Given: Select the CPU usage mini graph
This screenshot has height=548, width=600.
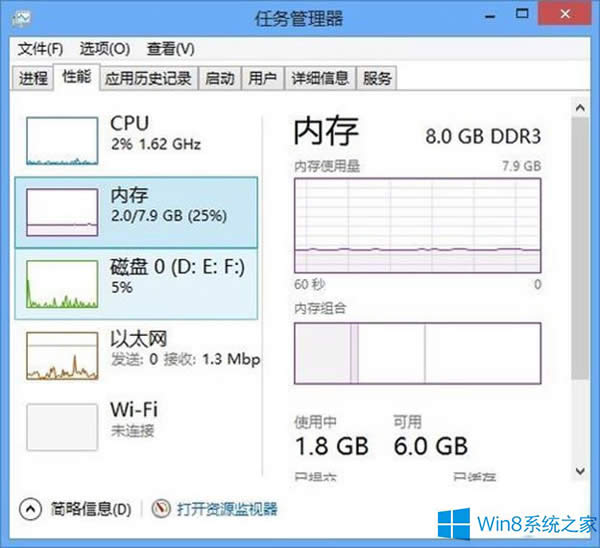Looking at the screenshot, I should [x=63, y=140].
